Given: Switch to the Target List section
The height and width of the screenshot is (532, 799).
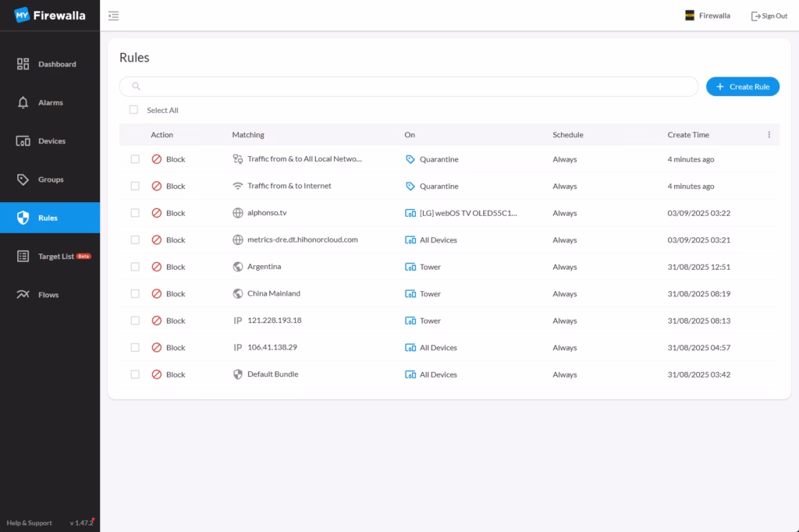Looking at the screenshot, I should 55,257.
